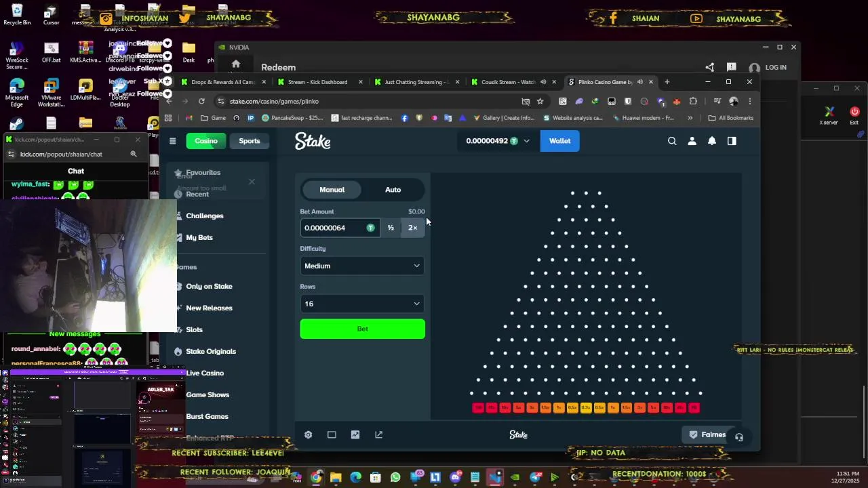Open File Explorer in the taskbar
Screen dimensions: 868x488
pos(336,477)
